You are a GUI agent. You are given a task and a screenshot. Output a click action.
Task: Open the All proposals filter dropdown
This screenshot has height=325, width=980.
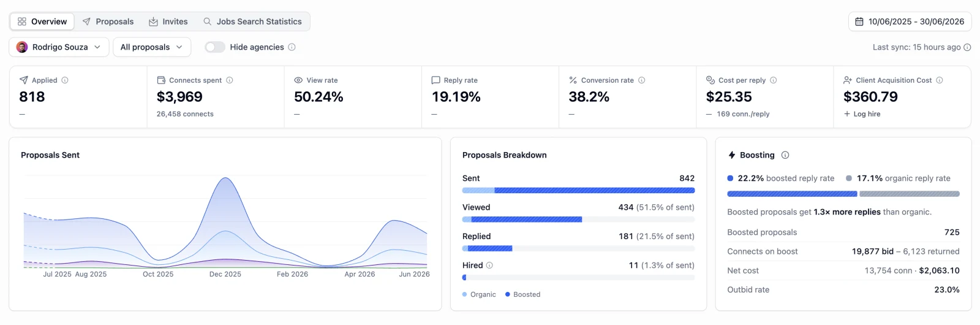[152, 47]
